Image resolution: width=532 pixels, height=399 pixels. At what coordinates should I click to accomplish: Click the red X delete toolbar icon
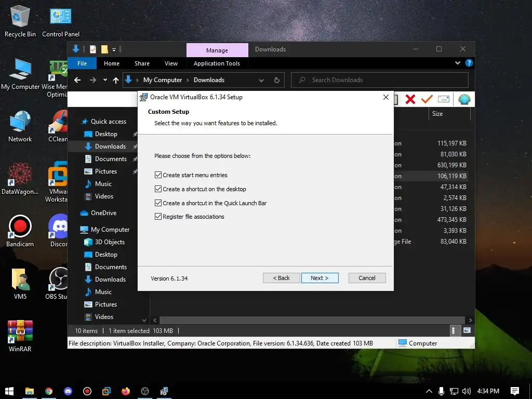click(410, 99)
